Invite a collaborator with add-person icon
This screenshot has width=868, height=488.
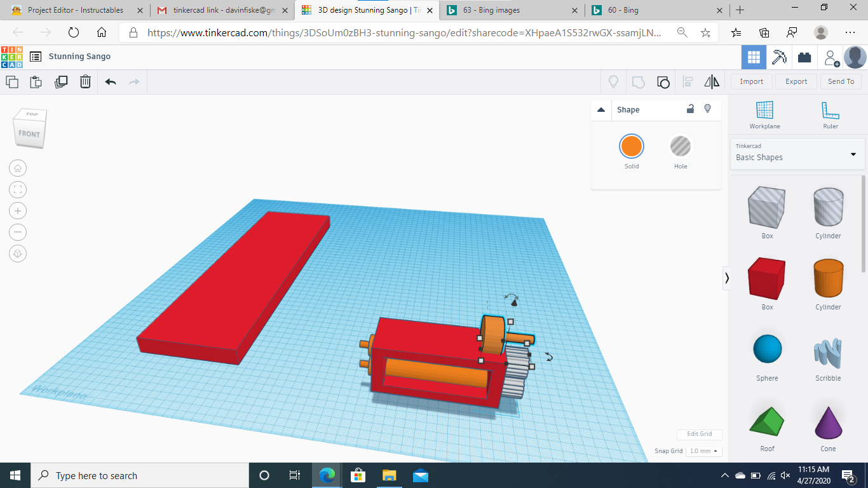pos(831,58)
